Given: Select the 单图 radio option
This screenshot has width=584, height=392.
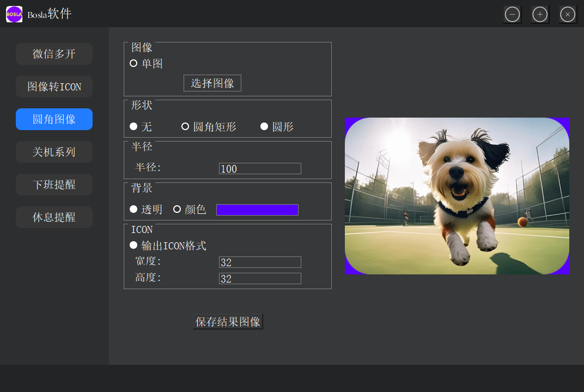Looking at the screenshot, I should pyautogui.click(x=133, y=64).
